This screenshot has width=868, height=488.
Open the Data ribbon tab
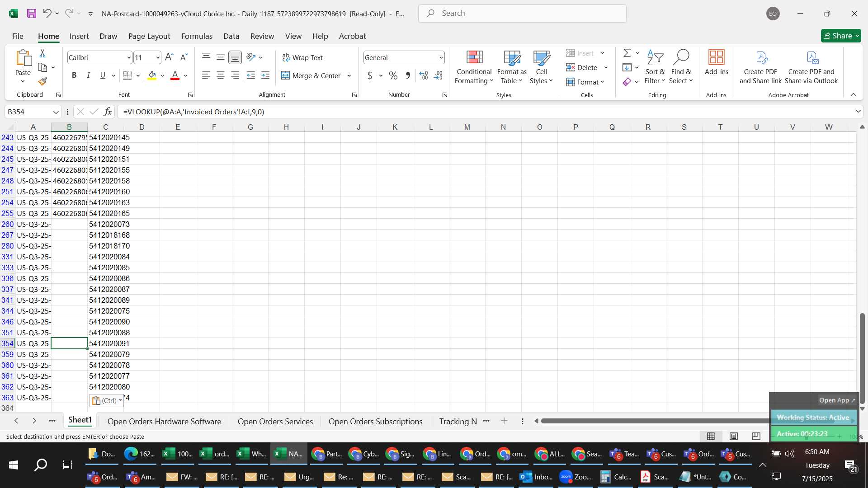click(x=231, y=36)
